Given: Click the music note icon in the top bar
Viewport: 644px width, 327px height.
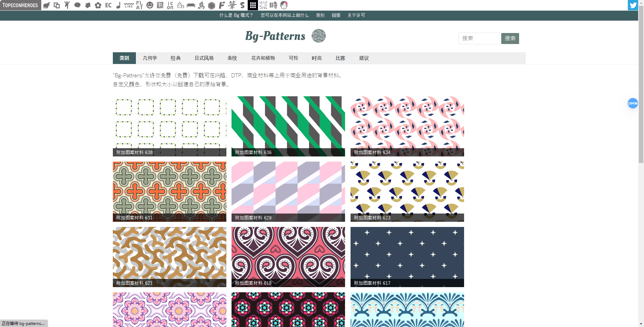Looking at the screenshot, I should click(x=118, y=5).
